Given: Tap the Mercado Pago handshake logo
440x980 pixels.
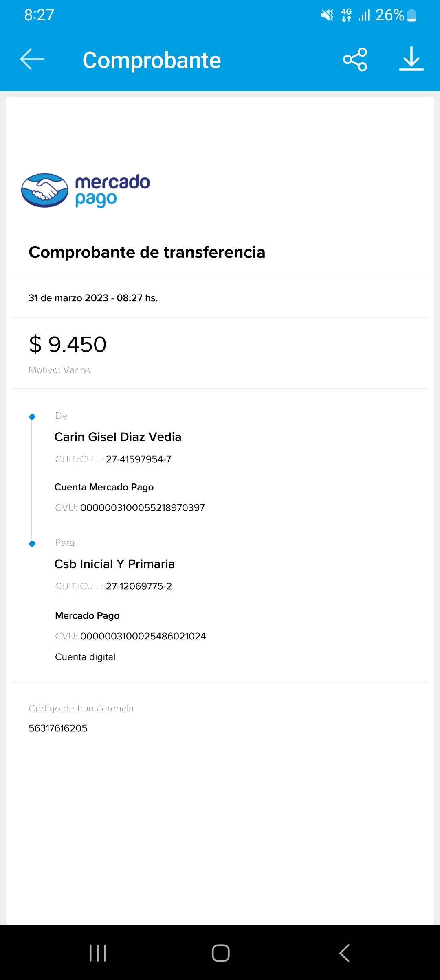Looking at the screenshot, I should [x=45, y=190].
